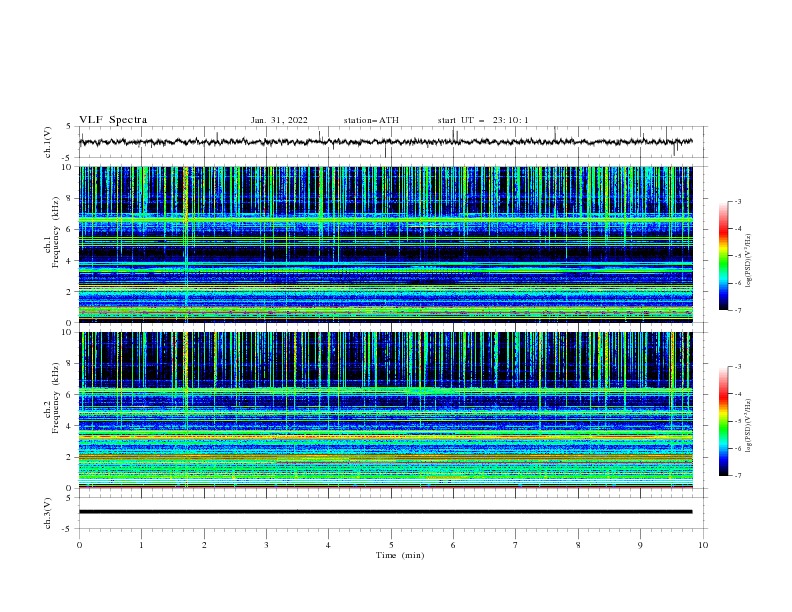
Task: Click the "-5" tick on ch.3(V) axis
Action: point(68,529)
